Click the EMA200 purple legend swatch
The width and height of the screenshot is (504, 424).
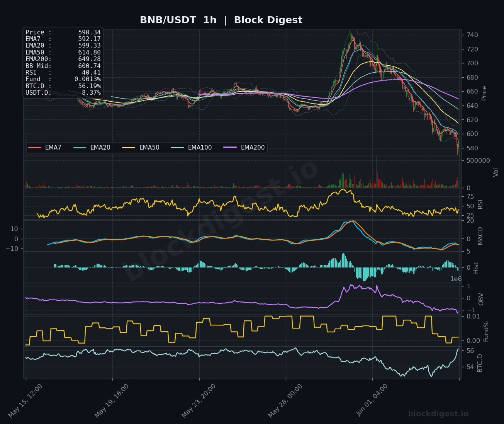click(x=231, y=148)
